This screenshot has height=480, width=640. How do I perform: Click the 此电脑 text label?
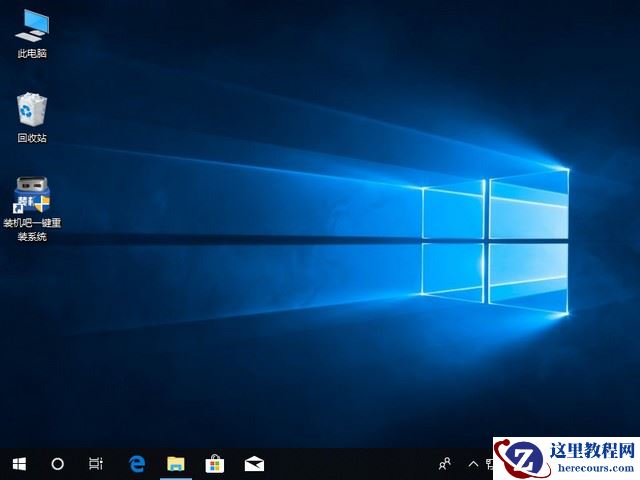[x=32, y=53]
